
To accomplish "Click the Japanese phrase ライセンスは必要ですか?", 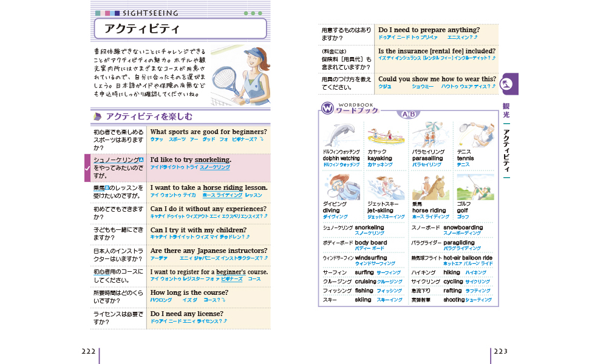I will (x=118, y=318).
